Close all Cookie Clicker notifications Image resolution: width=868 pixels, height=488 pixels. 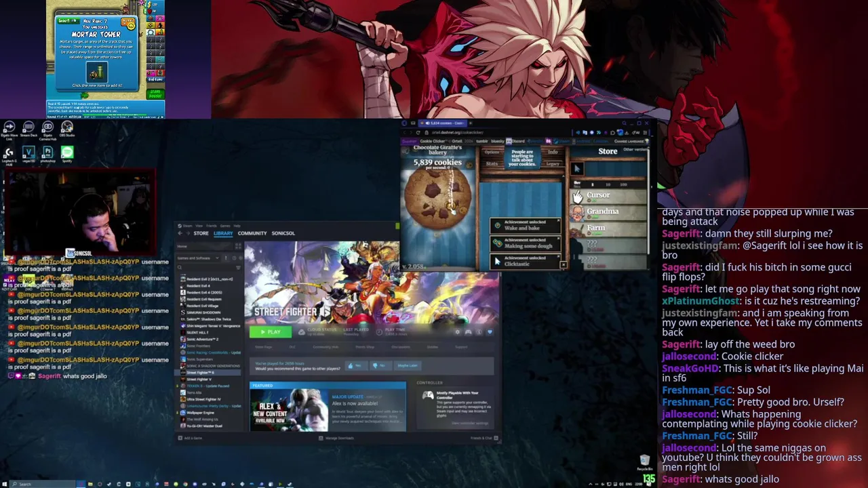click(564, 265)
